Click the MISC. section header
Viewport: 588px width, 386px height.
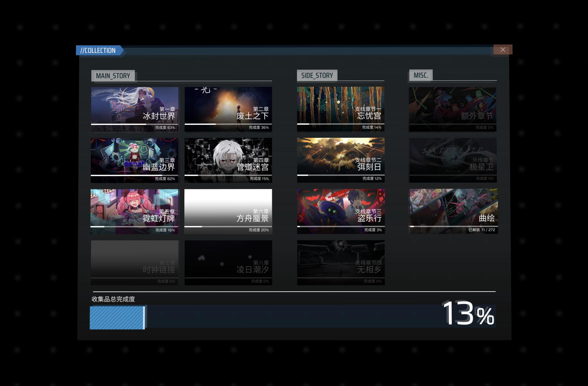click(x=421, y=75)
